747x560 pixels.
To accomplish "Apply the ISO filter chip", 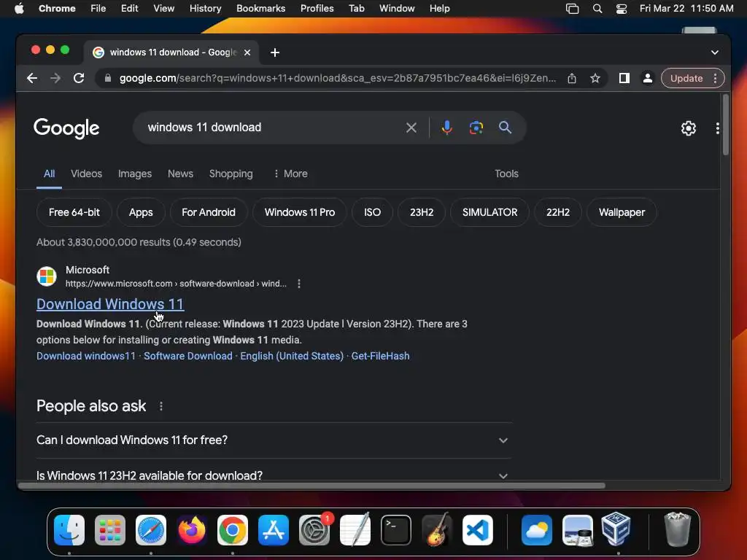I will pyautogui.click(x=373, y=212).
